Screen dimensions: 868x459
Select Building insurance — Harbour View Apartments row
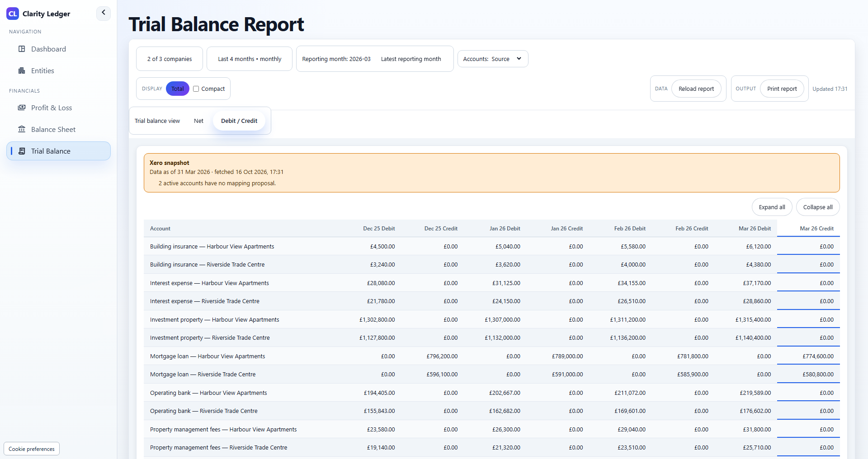492,246
